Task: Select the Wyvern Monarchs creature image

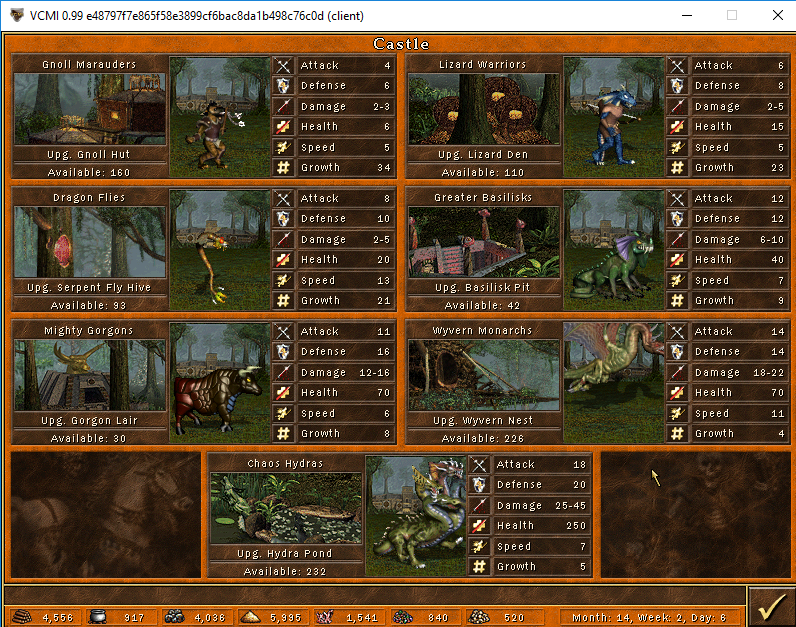Action: point(613,382)
